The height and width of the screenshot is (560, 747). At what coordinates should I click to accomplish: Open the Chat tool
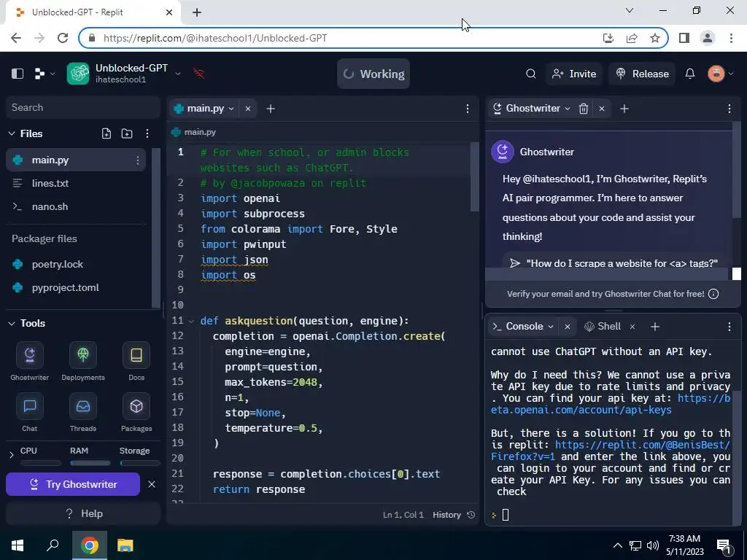point(29,413)
